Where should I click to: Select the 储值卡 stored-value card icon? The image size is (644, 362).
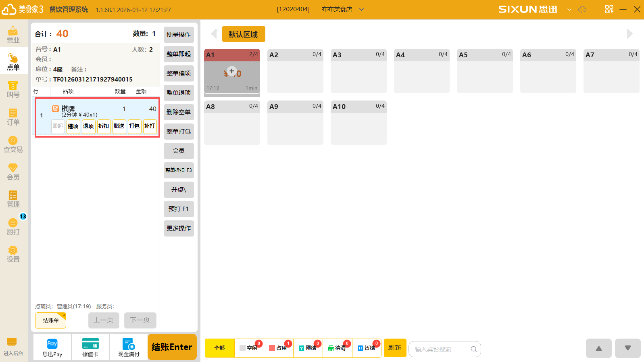(x=90, y=347)
